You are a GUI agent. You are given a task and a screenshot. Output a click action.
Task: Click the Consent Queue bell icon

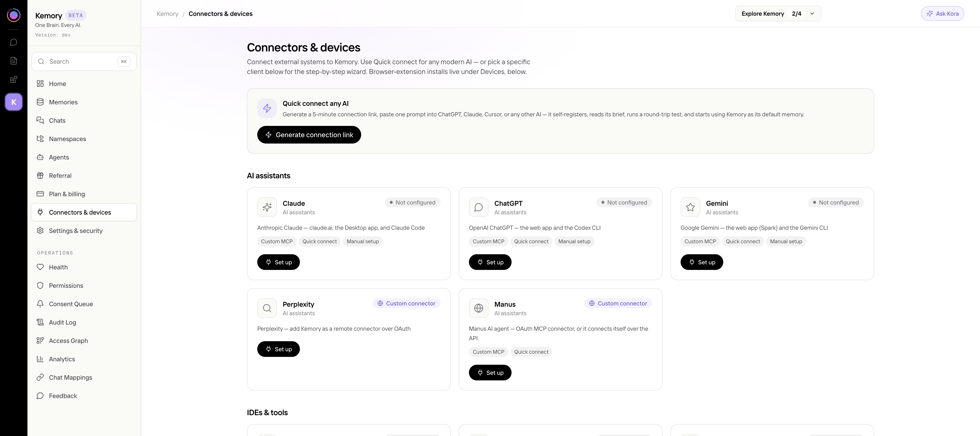pos(40,303)
